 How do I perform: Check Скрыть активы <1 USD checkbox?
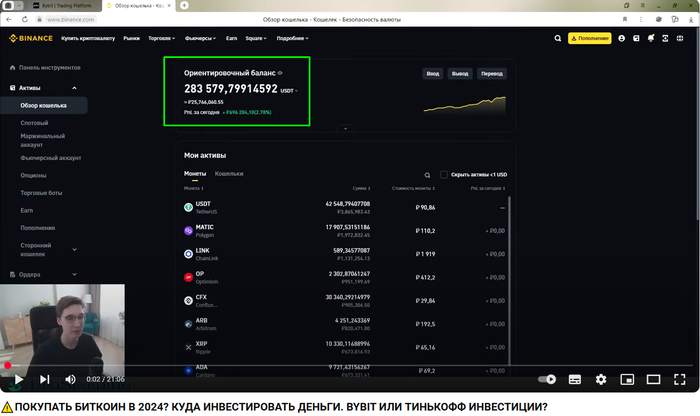(444, 175)
